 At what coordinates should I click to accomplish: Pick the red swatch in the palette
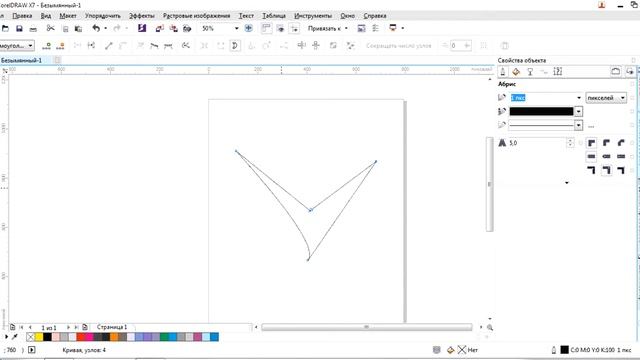point(80,337)
